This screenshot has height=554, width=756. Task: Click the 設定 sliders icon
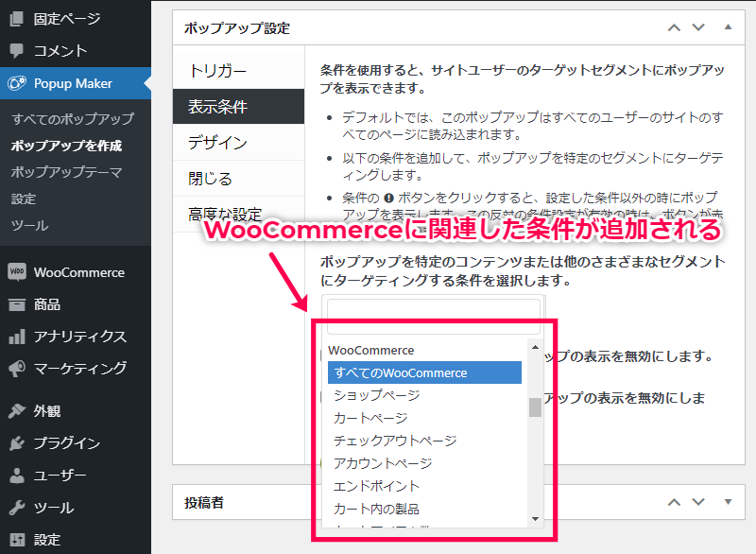click(17, 540)
